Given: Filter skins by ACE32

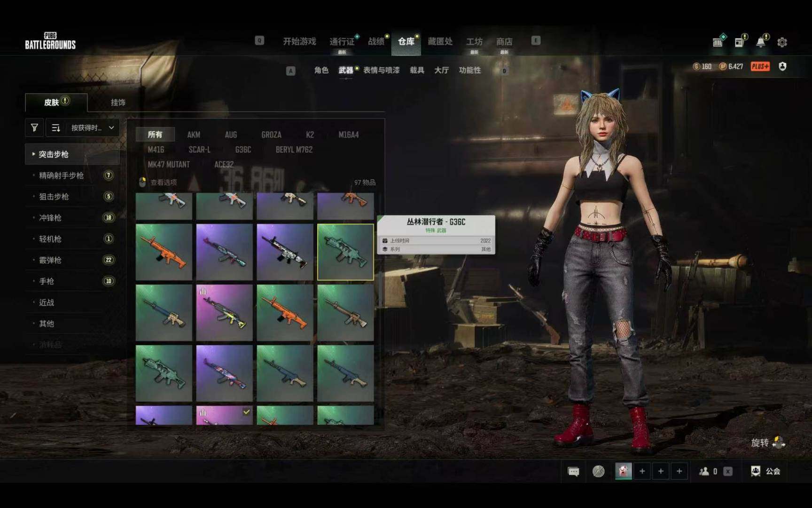Looking at the screenshot, I should [x=224, y=164].
